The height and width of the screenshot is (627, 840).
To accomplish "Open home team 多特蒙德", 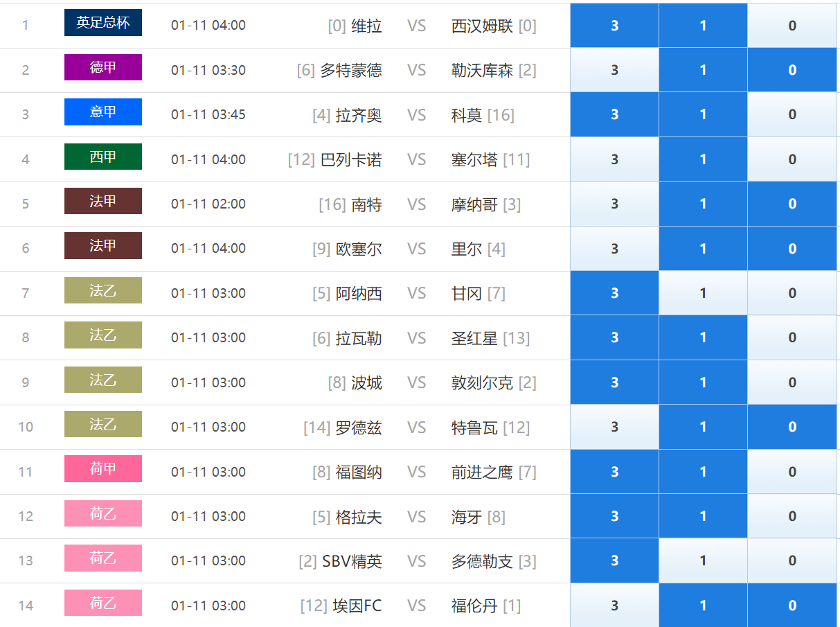I will tap(351, 71).
